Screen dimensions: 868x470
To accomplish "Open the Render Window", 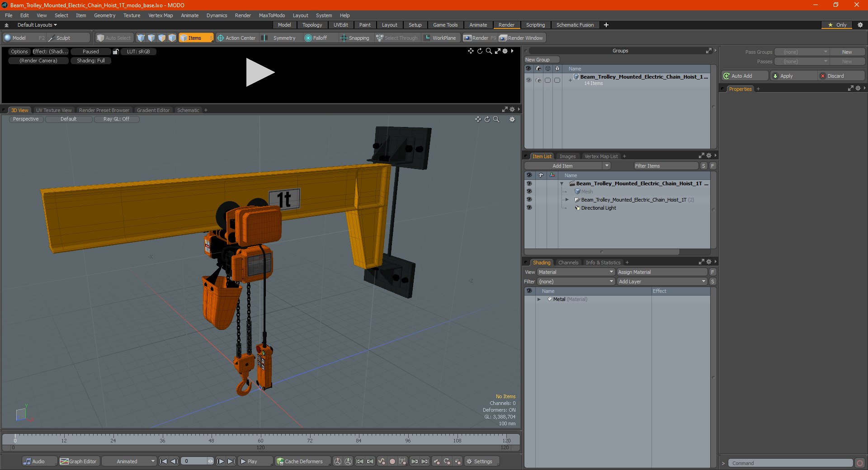I will pos(521,38).
